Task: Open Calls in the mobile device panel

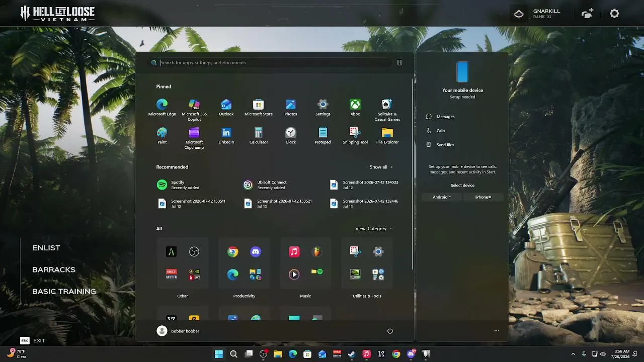Action: tap(436, 131)
